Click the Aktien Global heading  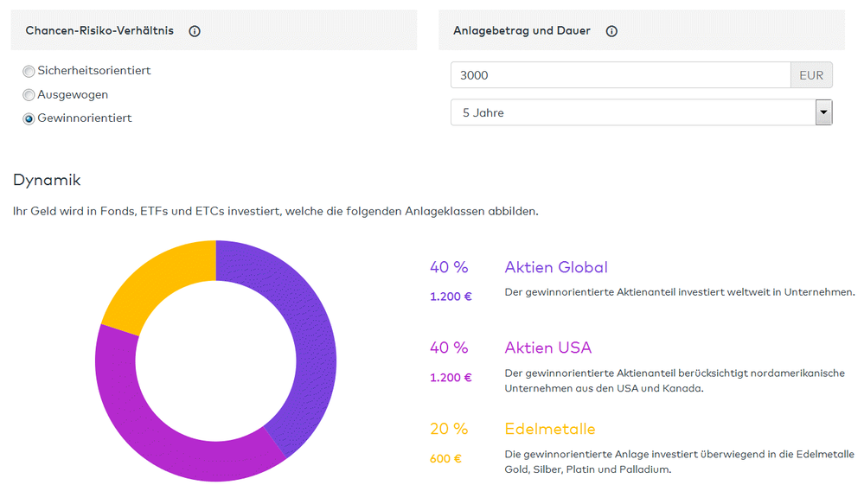pyautogui.click(x=556, y=268)
